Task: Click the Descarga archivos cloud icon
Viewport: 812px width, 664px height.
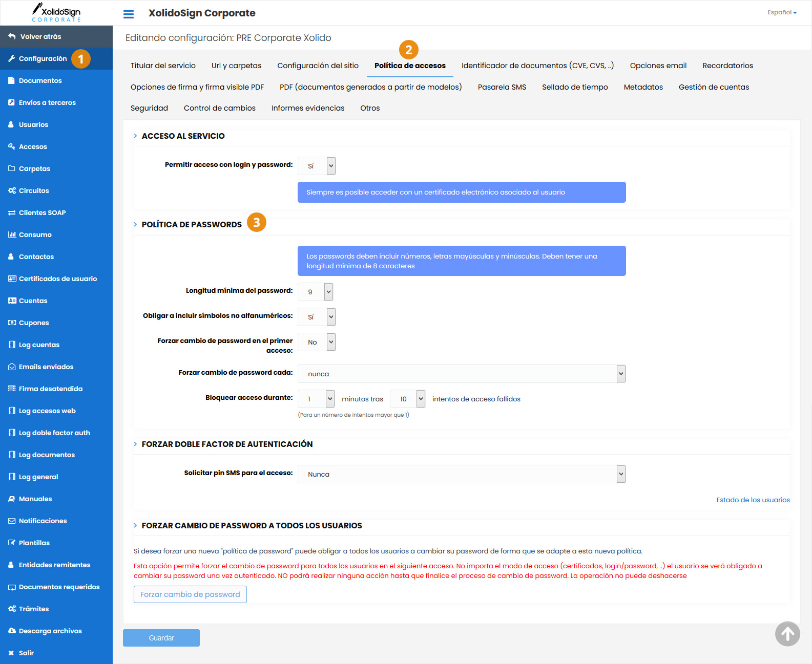Action: pos(12,631)
